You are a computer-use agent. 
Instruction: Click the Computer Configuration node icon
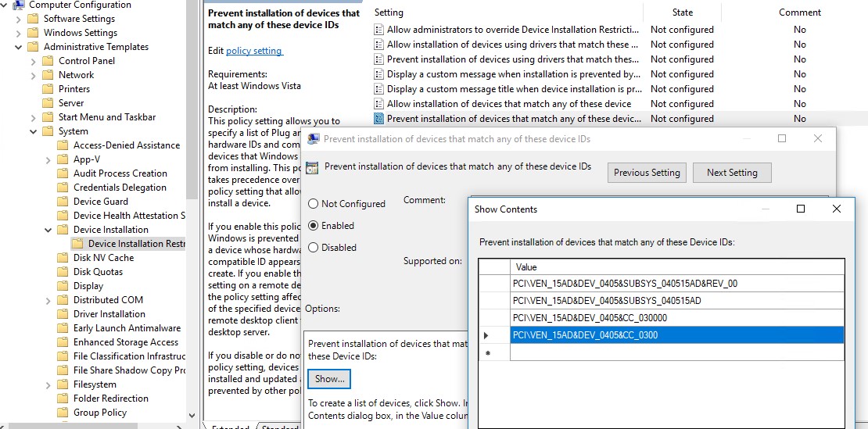(19, 5)
